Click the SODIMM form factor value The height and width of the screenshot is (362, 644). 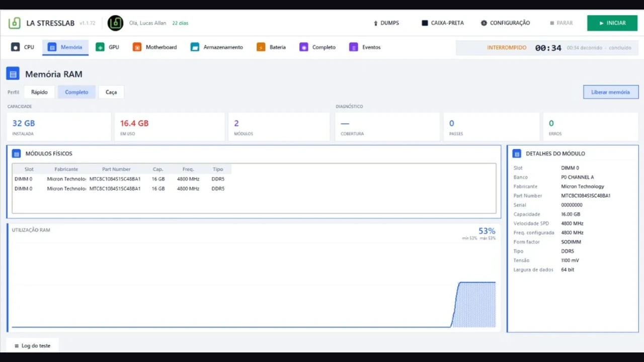pyautogui.click(x=571, y=242)
